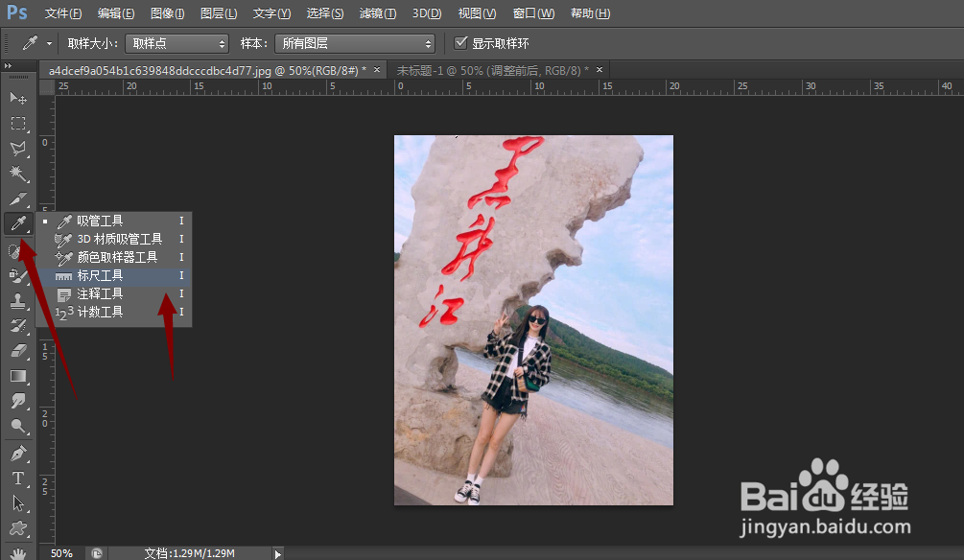964x560 pixels.
Task: Choose 颜色取样器工具 from flyout
Action: 114,257
